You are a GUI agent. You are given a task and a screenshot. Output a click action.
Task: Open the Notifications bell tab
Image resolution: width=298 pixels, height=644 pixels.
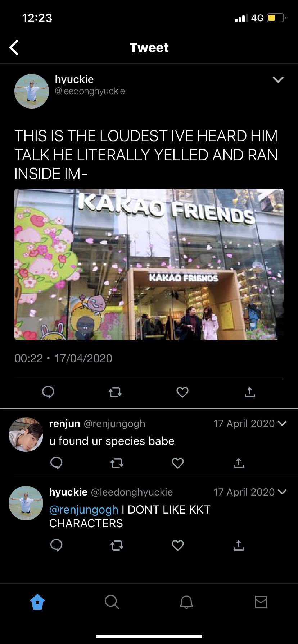[x=186, y=602]
